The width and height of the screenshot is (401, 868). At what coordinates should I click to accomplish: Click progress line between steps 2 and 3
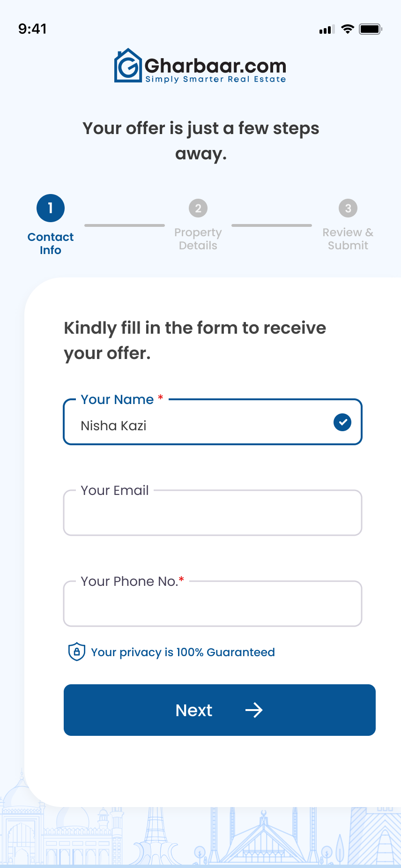coord(272,225)
